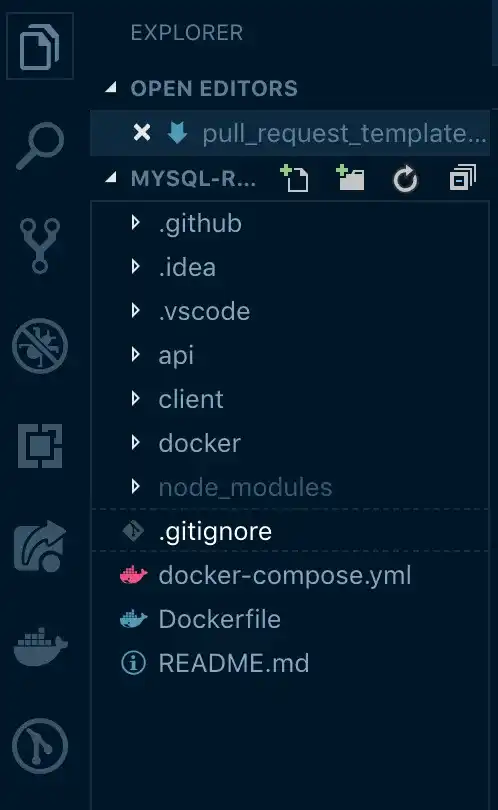Collapse all folders in explorer
The image size is (498, 810).
462,178
